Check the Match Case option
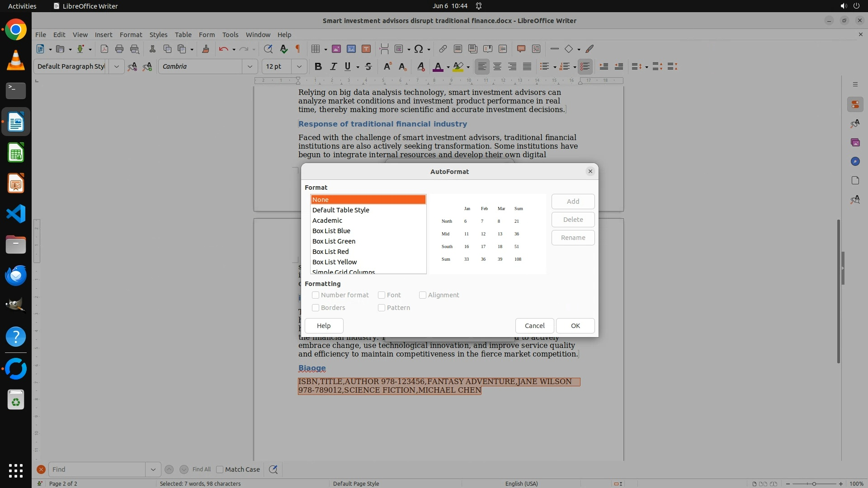Viewport: 868px width, 488px height. [220, 469]
